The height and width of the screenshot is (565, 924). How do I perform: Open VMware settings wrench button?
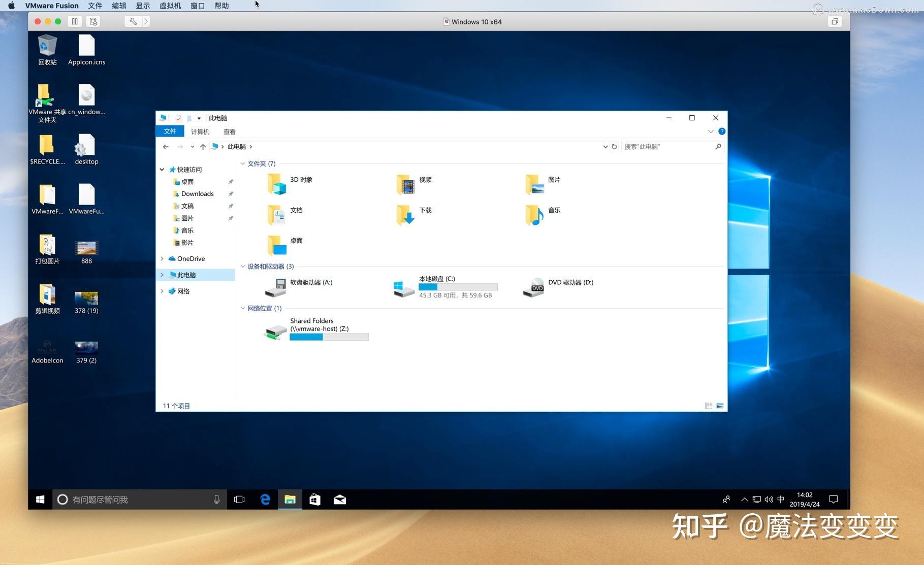133,21
